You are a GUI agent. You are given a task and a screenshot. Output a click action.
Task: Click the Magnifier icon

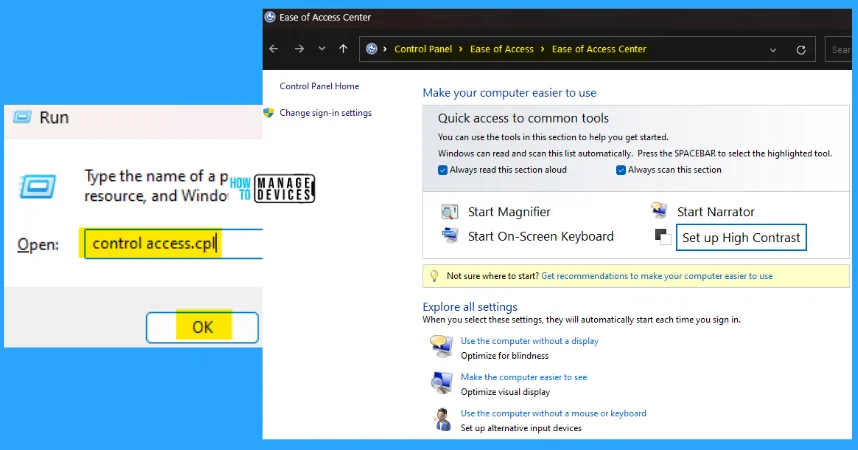coord(450,211)
